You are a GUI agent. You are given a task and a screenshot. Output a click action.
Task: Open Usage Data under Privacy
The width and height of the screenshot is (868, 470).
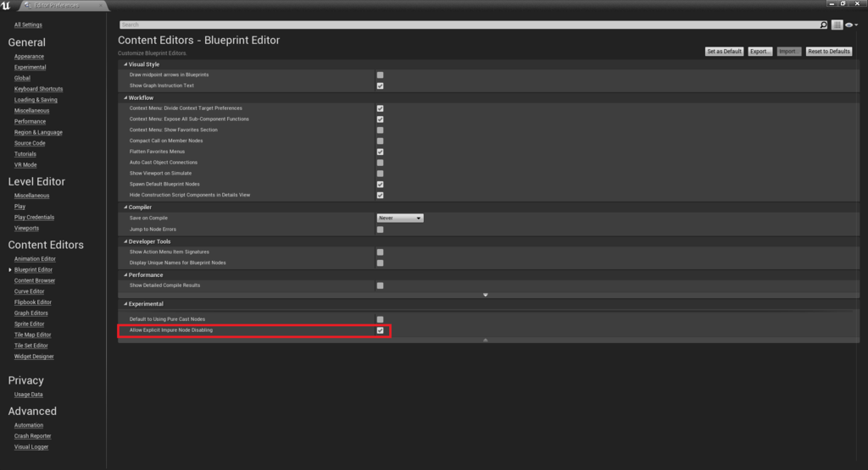(x=29, y=395)
